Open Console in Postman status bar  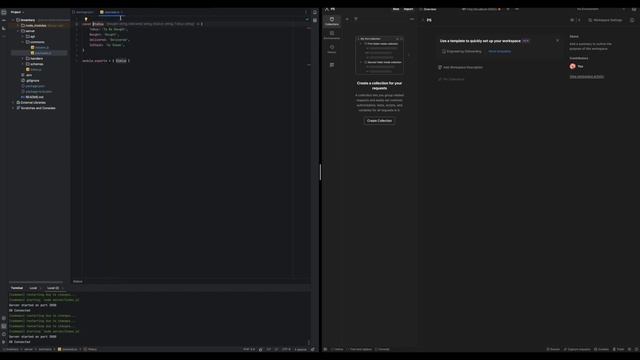[x=382, y=349]
